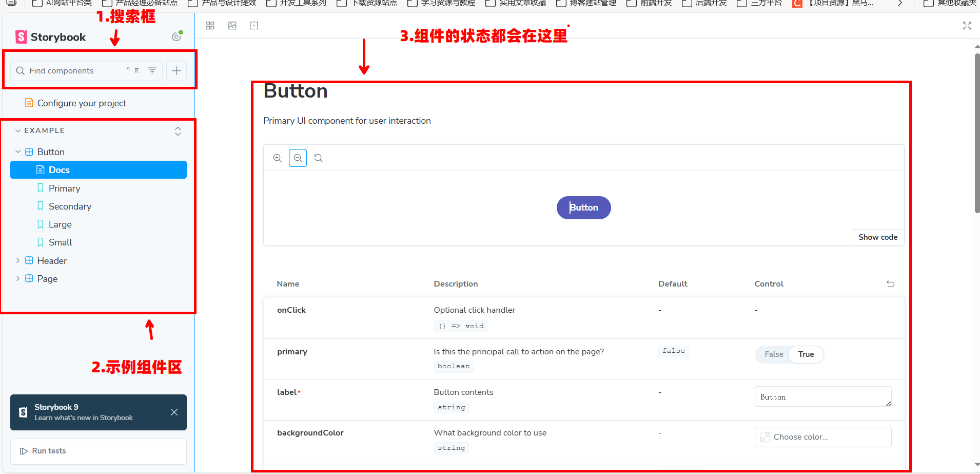This screenshot has width=980, height=474.
Task: Open the search filter icon
Action: (x=152, y=70)
